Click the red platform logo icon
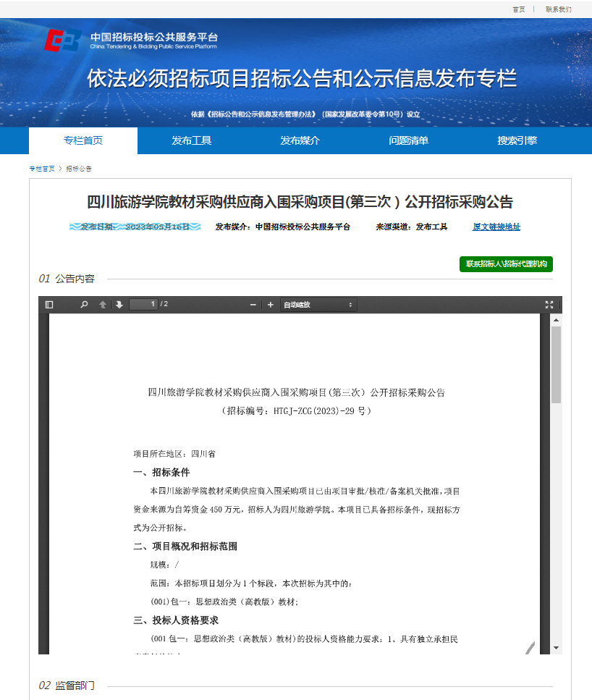 (x=62, y=41)
